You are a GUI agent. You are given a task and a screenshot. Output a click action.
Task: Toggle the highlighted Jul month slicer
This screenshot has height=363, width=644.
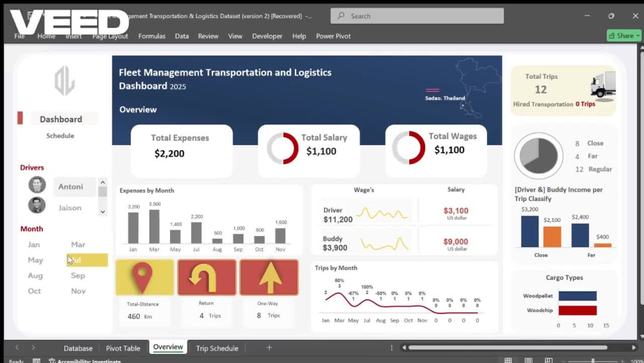(x=87, y=260)
